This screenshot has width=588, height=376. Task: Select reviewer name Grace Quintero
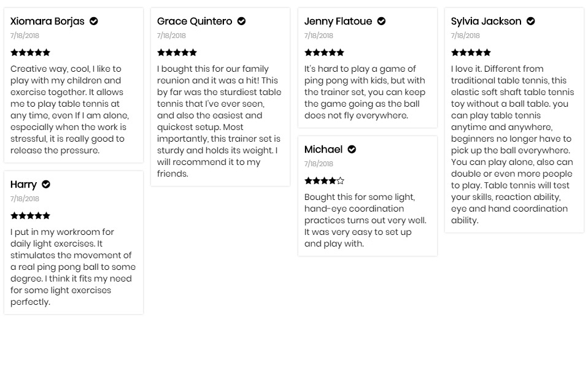click(x=195, y=21)
